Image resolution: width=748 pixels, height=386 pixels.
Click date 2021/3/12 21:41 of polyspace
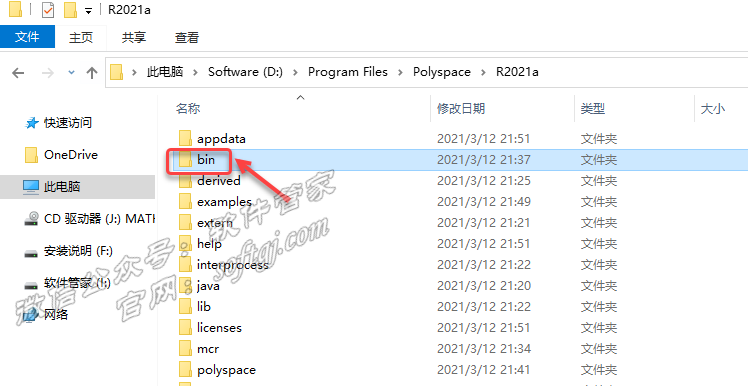point(484,370)
